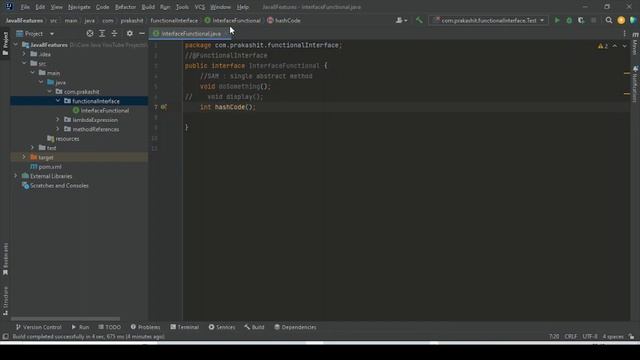Click the green Run button
Viewport: 640px width, 360px height.
tap(557, 20)
